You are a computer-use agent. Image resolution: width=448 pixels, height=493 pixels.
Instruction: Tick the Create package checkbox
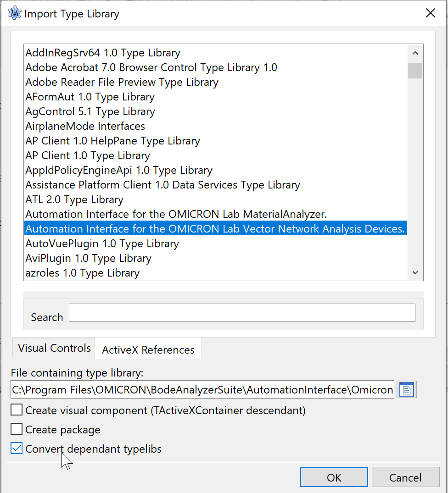coord(17,429)
